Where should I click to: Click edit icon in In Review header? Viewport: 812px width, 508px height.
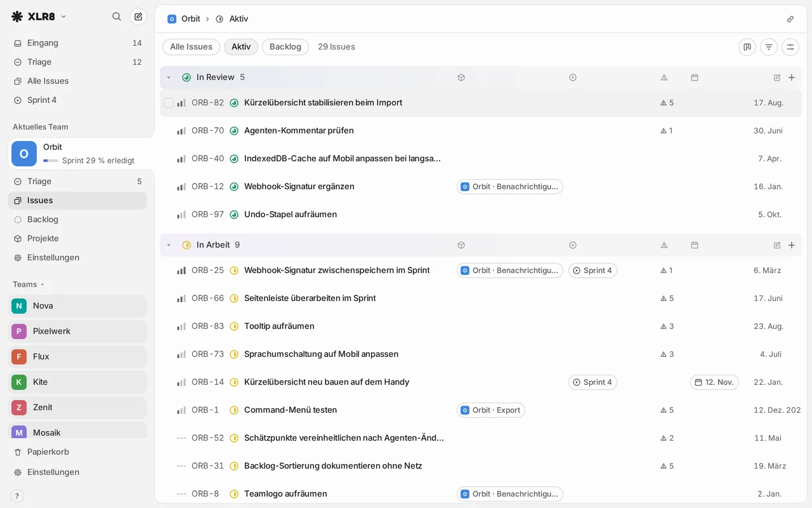coord(777,77)
